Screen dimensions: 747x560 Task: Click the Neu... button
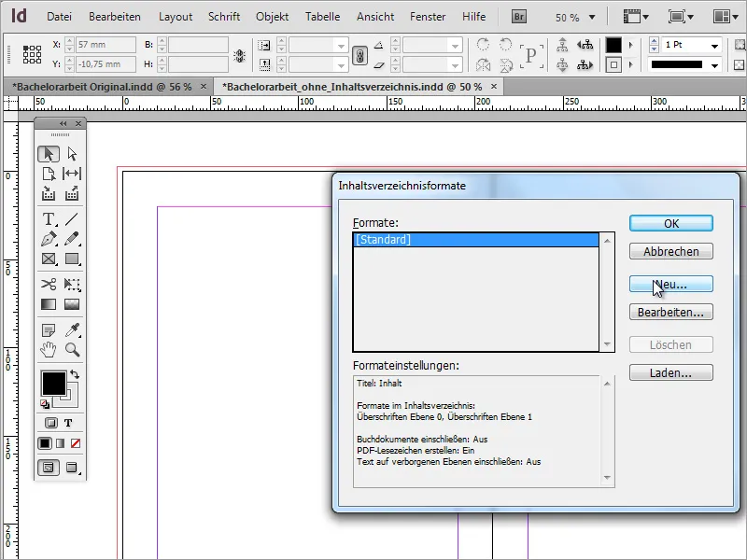coord(670,285)
